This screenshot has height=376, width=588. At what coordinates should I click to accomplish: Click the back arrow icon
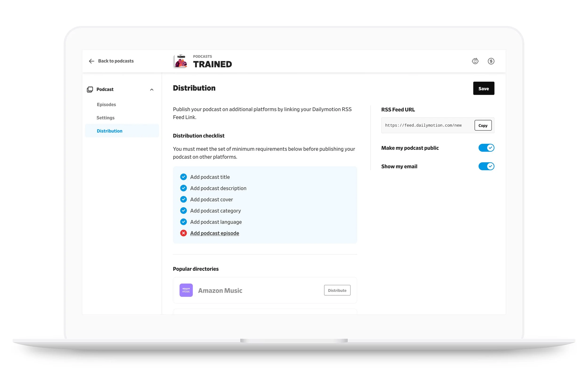point(91,61)
